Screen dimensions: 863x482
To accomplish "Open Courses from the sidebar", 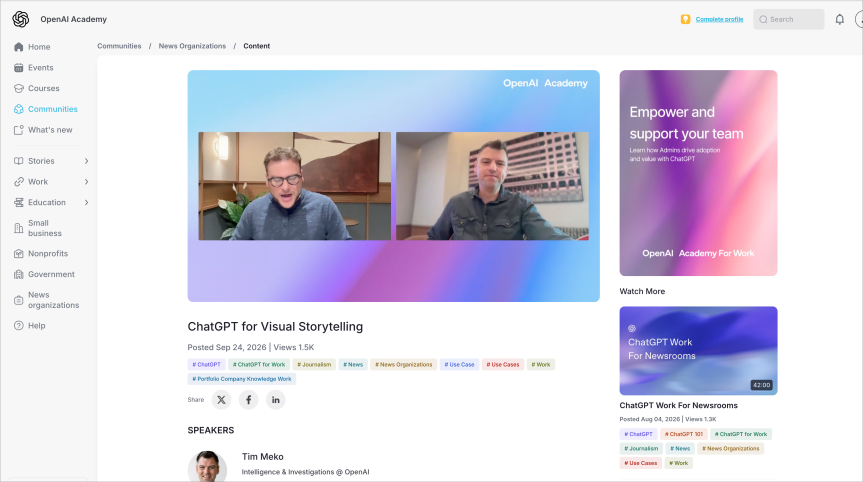I will (43, 89).
